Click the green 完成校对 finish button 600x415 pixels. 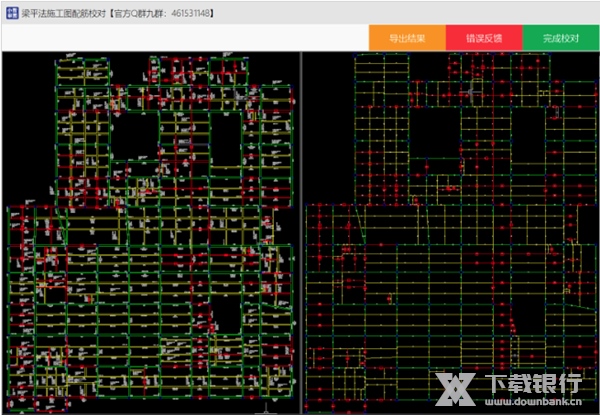561,39
